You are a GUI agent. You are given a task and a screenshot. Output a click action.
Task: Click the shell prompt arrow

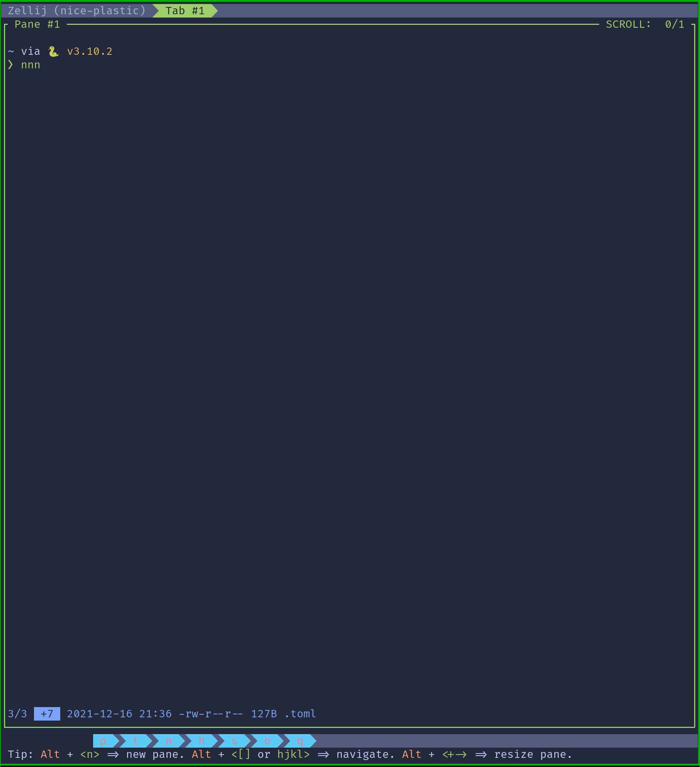pyautogui.click(x=10, y=65)
